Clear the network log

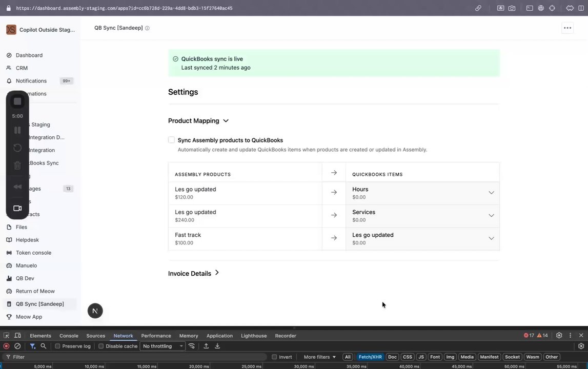[x=17, y=346]
